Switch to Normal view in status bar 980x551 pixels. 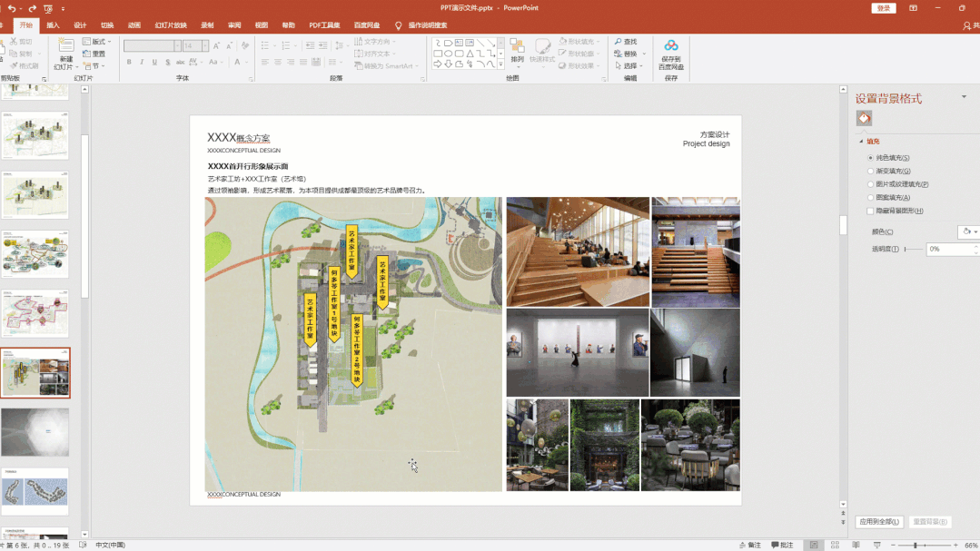pos(814,546)
